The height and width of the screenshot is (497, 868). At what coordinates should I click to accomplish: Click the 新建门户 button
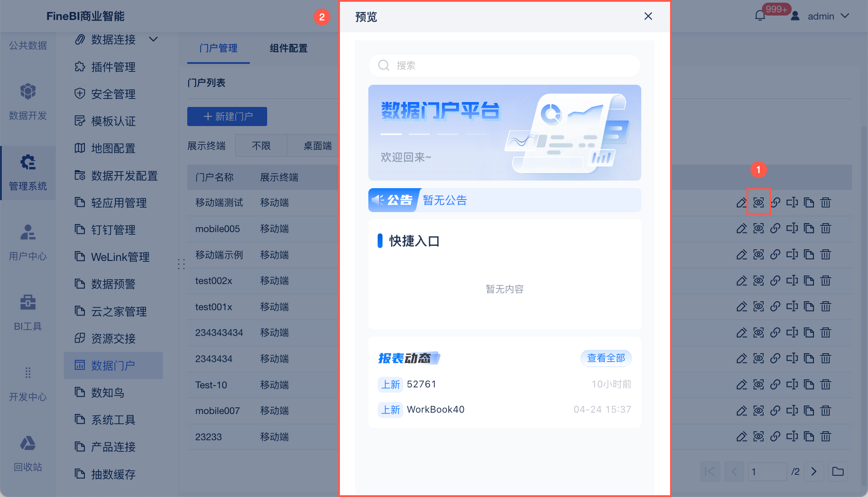pyautogui.click(x=227, y=116)
